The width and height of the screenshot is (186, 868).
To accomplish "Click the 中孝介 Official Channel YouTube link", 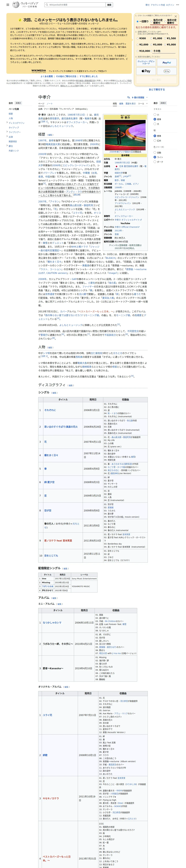I will coord(127,227).
